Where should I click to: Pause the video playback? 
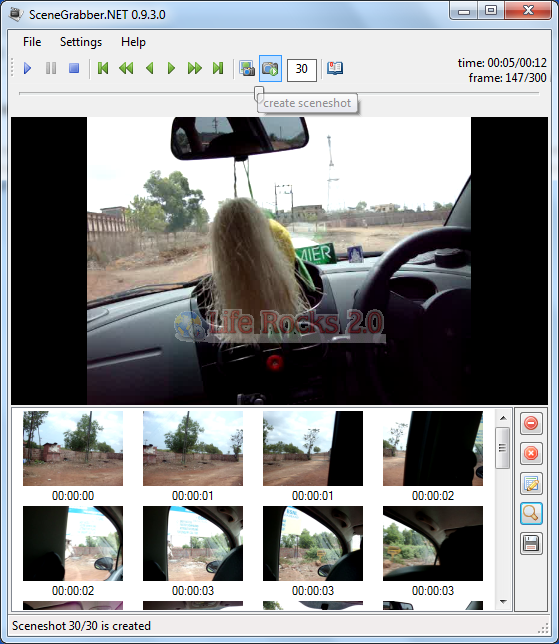[51, 68]
